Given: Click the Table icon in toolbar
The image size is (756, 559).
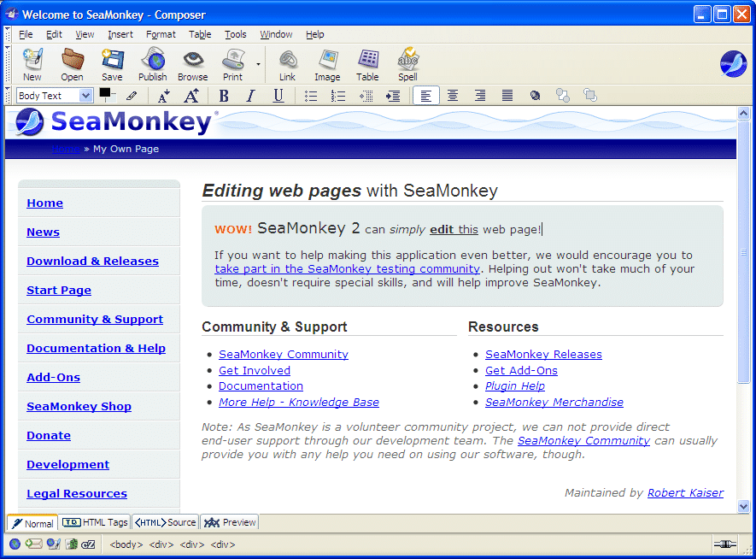Looking at the screenshot, I should [367, 65].
